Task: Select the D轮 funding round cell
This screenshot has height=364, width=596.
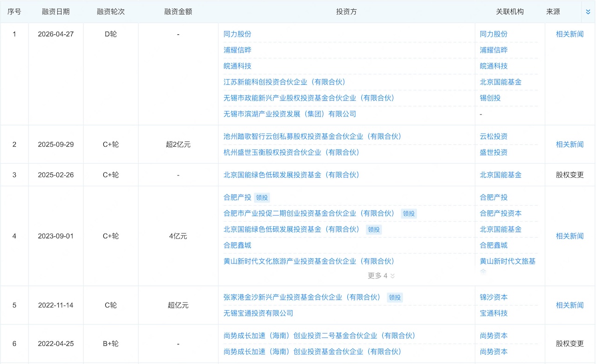Action: point(111,34)
